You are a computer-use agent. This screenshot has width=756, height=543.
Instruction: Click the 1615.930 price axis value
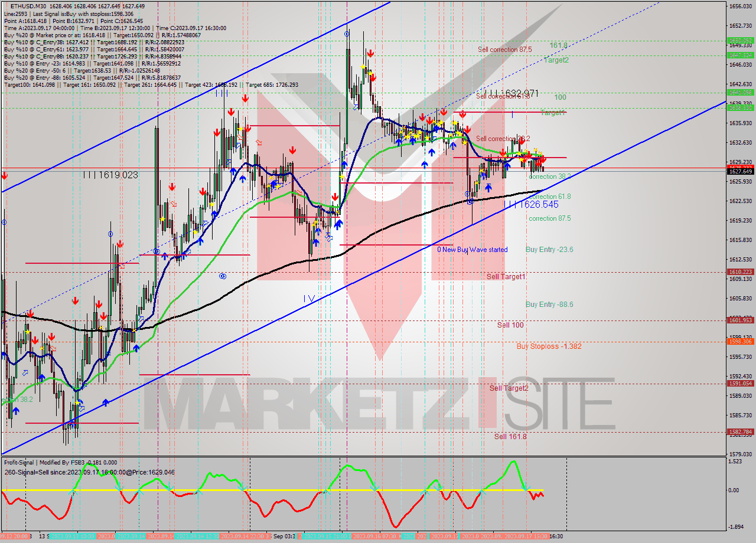pyautogui.click(x=740, y=240)
